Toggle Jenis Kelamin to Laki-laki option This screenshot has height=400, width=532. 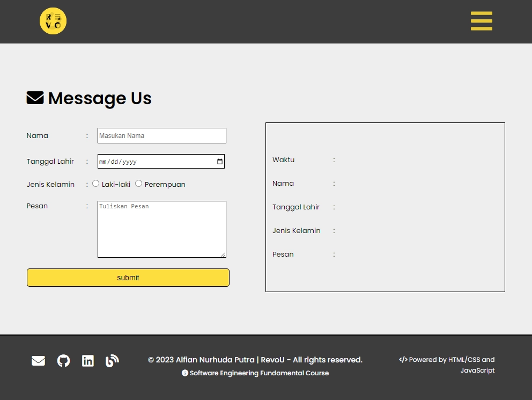[95, 183]
